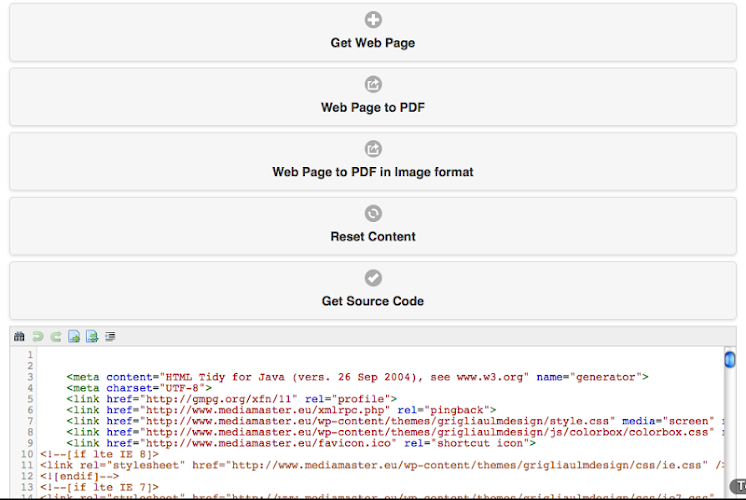Click the scrollbar track below the thumb

pos(729,430)
